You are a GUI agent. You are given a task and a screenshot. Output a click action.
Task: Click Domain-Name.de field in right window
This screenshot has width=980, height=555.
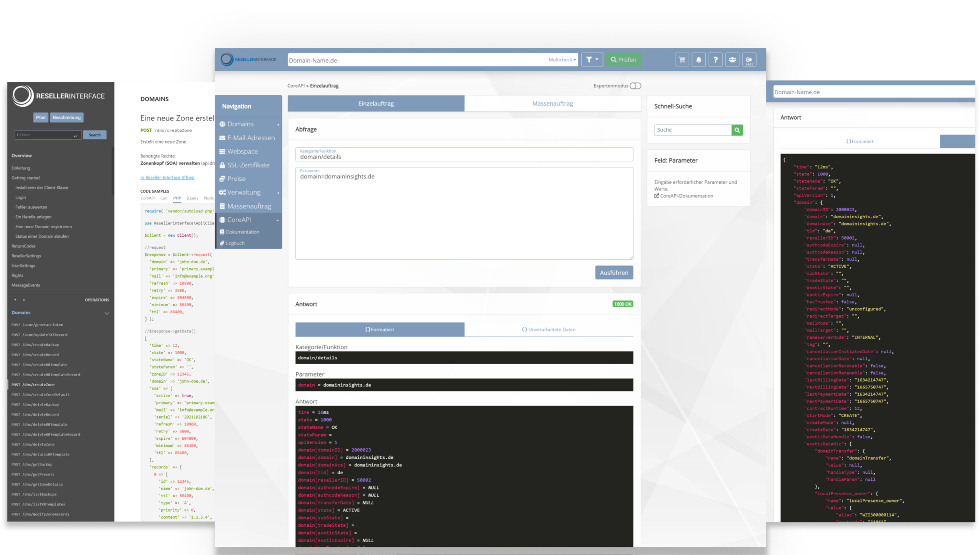(874, 92)
